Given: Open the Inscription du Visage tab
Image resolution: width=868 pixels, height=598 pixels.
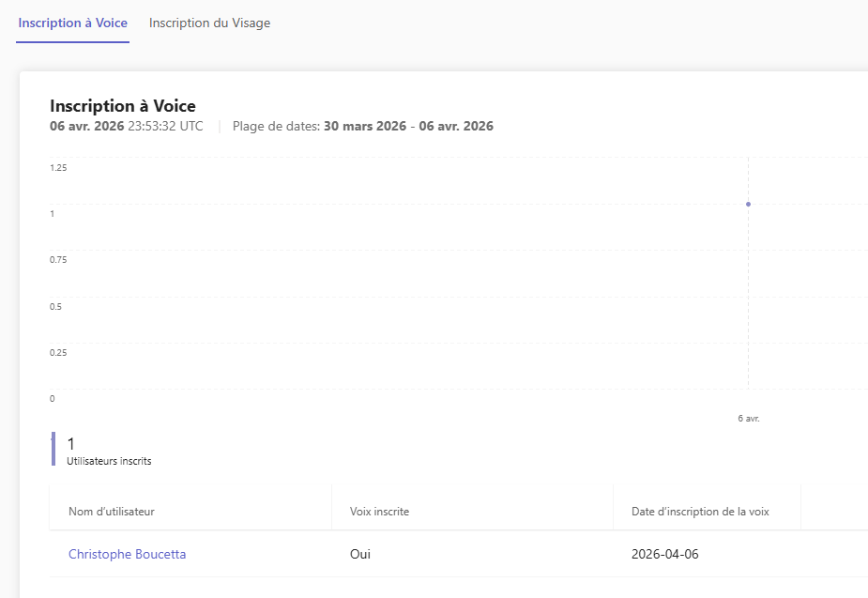Looking at the screenshot, I should click(209, 23).
